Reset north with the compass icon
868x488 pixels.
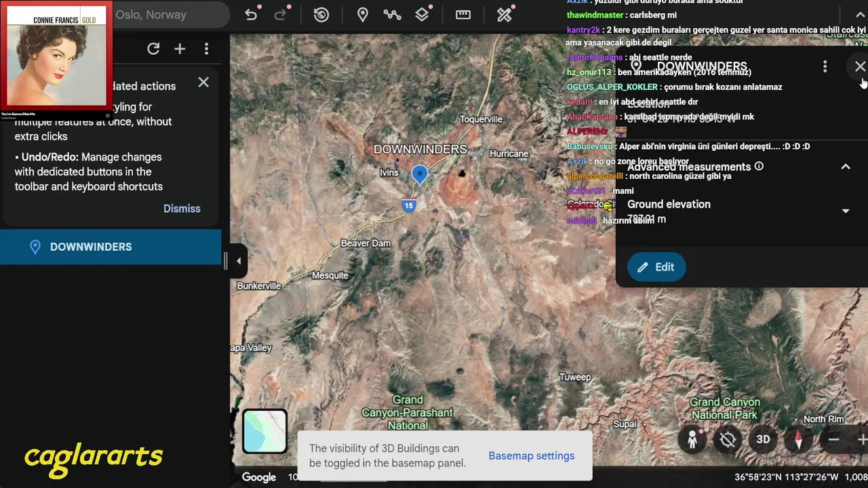point(798,440)
